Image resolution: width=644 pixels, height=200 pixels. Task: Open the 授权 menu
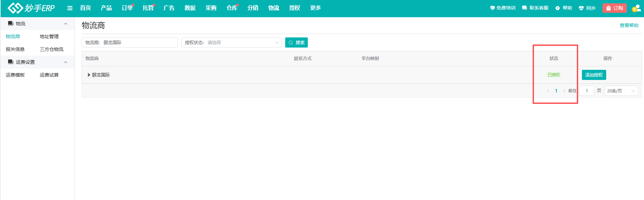click(x=295, y=8)
